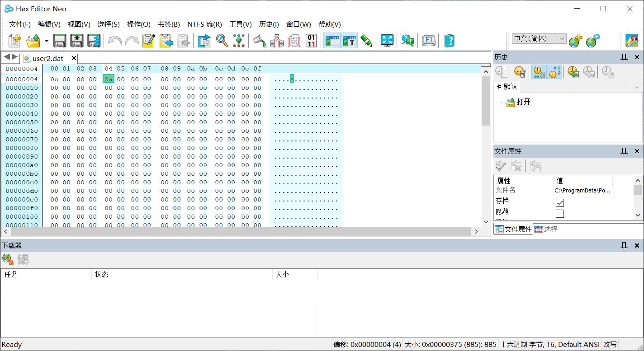The height and width of the screenshot is (351, 644).
Task: Click the Save All toolbar icon
Action: tap(94, 41)
